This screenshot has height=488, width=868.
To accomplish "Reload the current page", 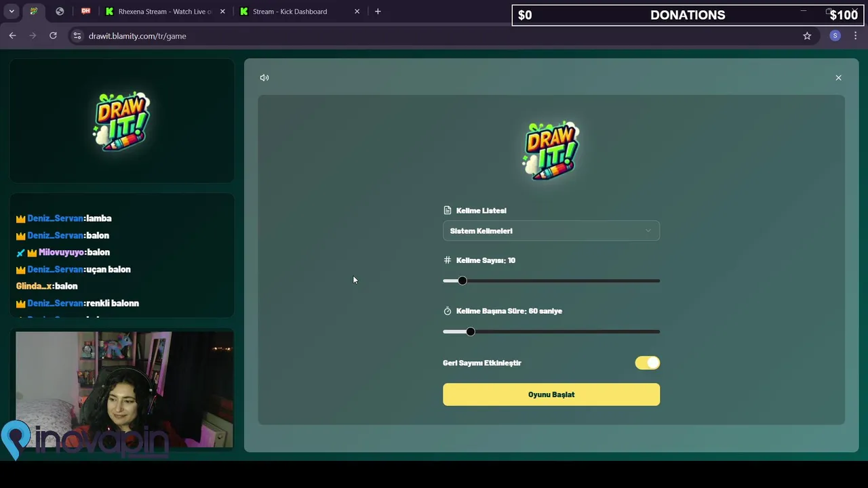I will pyautogui.click(x=53, y=36).
